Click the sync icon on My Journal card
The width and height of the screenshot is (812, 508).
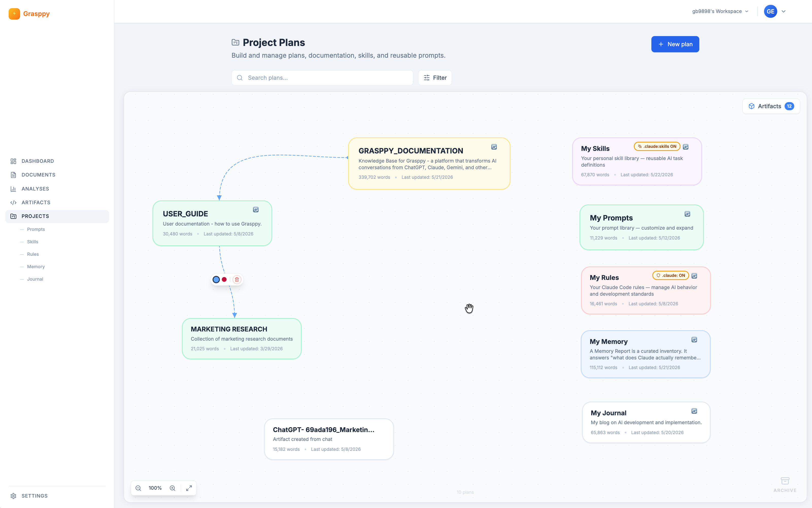[x=694, y=411]
